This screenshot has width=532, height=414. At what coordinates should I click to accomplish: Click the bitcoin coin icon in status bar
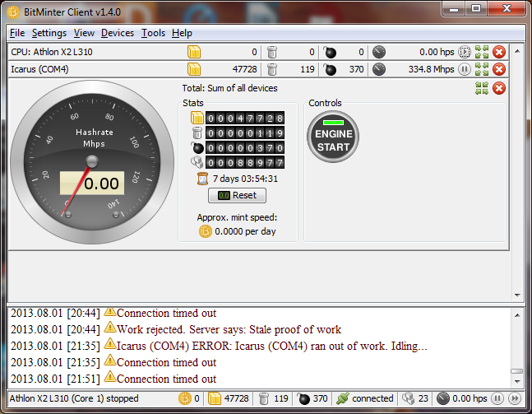coord(185,398)
